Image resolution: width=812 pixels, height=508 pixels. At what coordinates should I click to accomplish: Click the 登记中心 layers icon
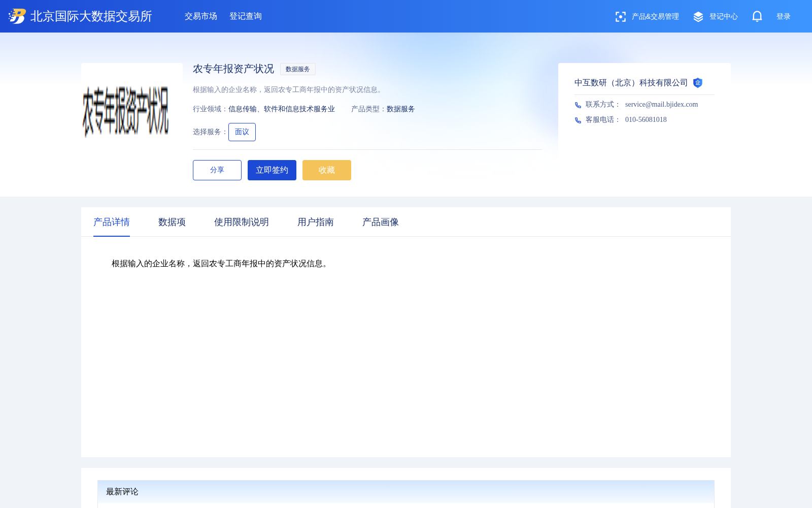pyautogui.click(x=698, y=17)
